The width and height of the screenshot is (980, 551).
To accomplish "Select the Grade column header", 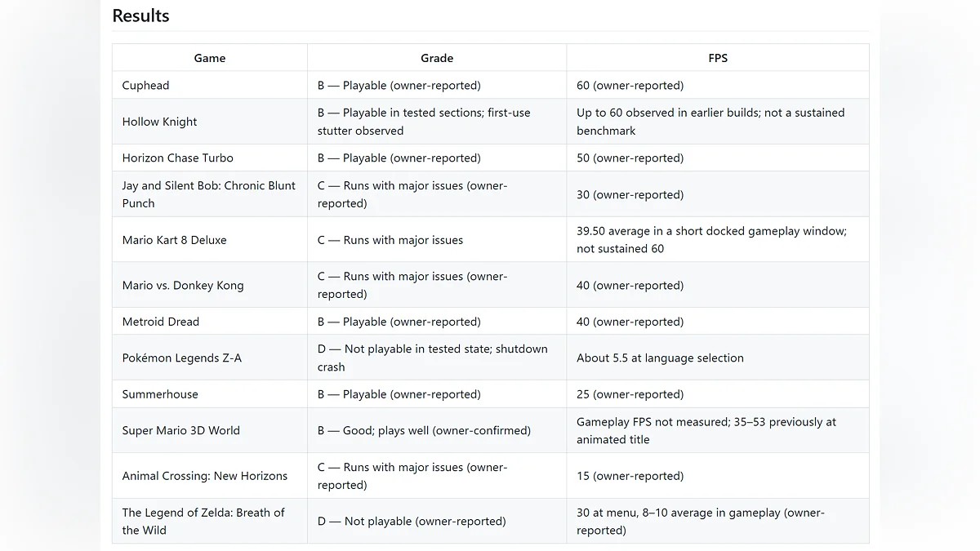I will pos(437,58).
